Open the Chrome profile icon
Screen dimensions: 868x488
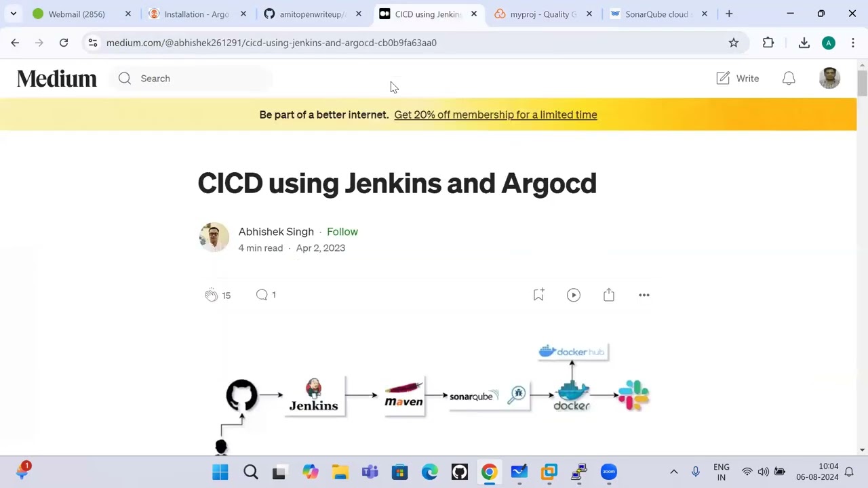829,43
